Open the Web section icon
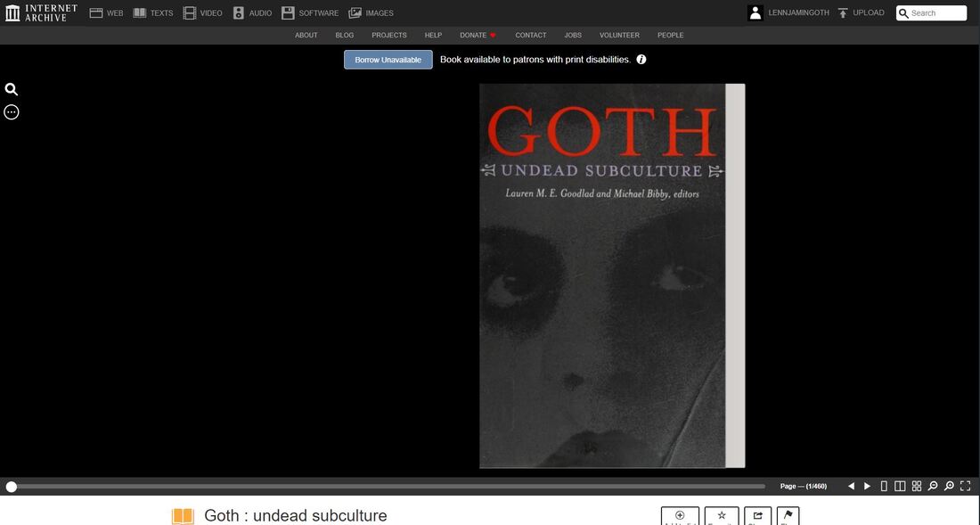980x525 pixels. (95, 12)
